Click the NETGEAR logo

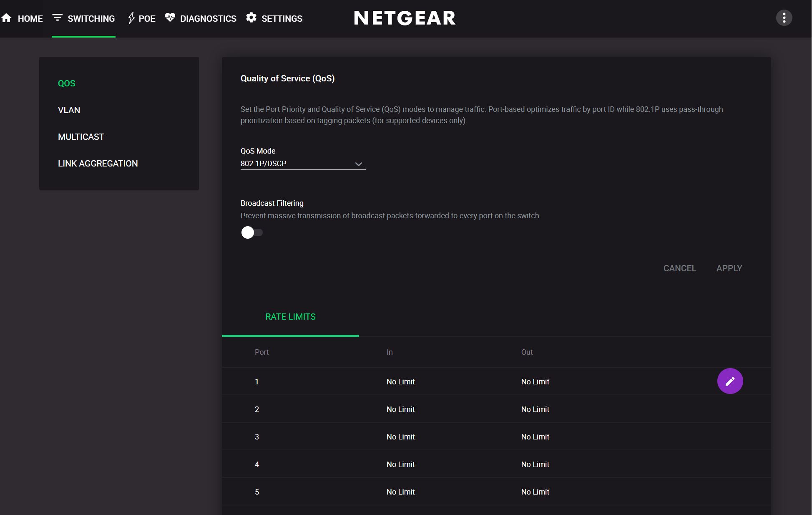click(x=404, y=18)
